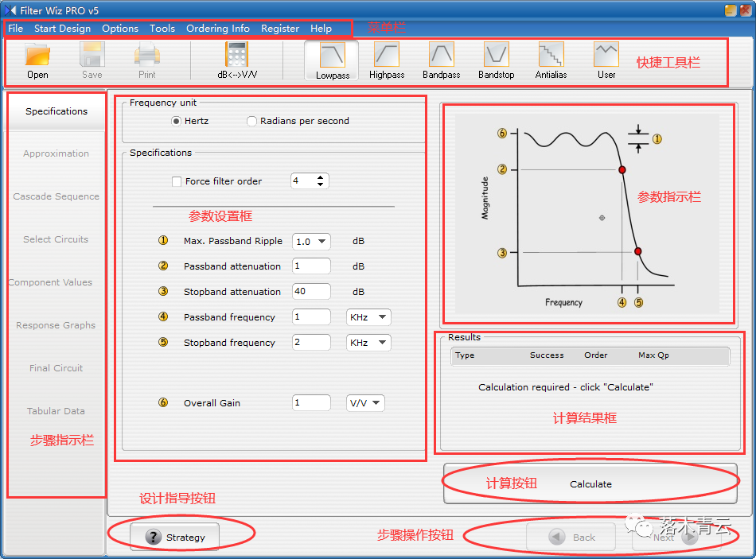Choose Radians per second frequency unit
The image size is (756, 559).
tap(251, 121)
